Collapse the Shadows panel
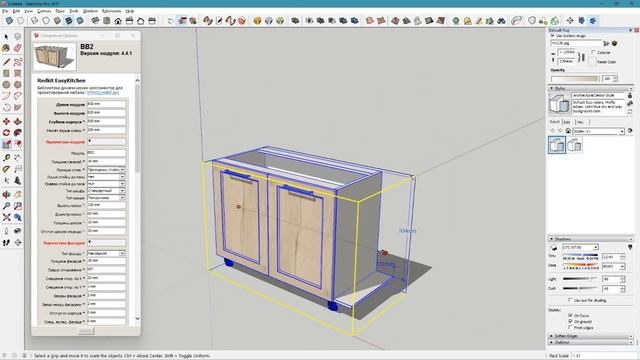Image resolution: width=640 pixels, height=360 pixels. click(552, 239)
